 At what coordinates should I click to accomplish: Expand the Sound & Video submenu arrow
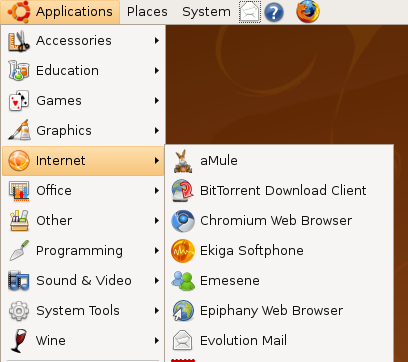(157, 281)
